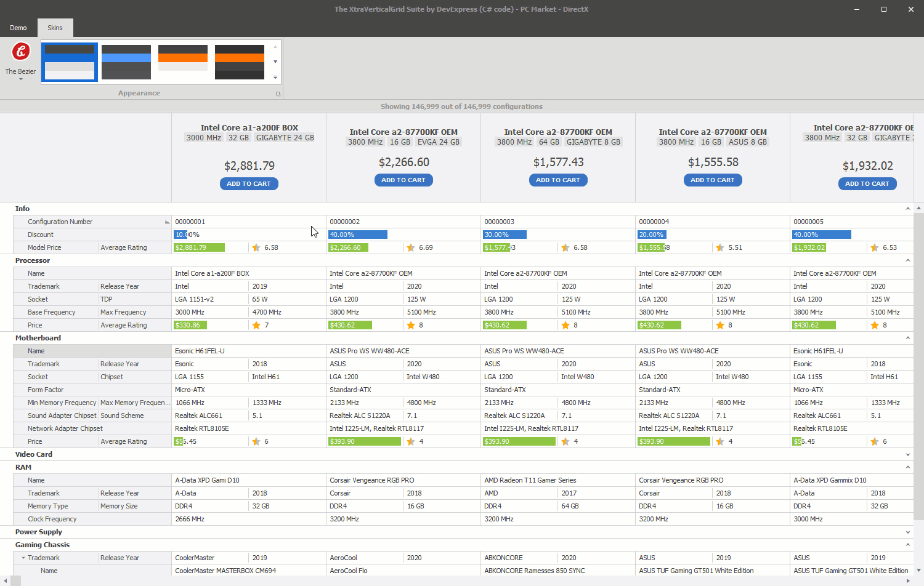The image size is (924, 586).
Task: Expand the Video Card category
Action: click(907, 454)
